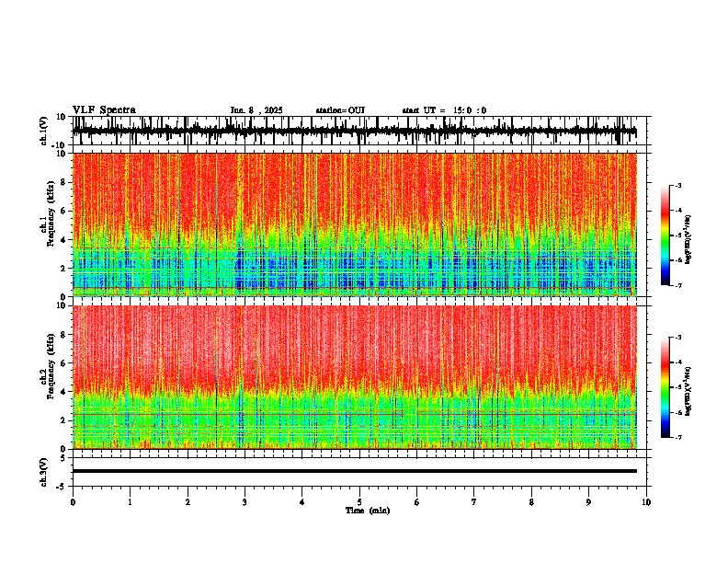Image resolution: width=728 pixels, height=563 pixels.
Task: Click the "station=OUJ" header label
Action: pos(340,110)
